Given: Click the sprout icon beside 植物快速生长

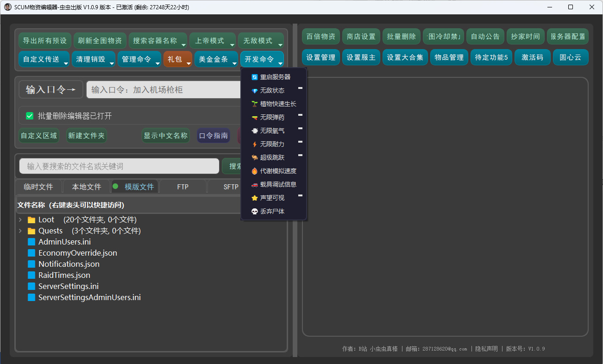Looking at the screenshot, I should [x=254, y=104].
